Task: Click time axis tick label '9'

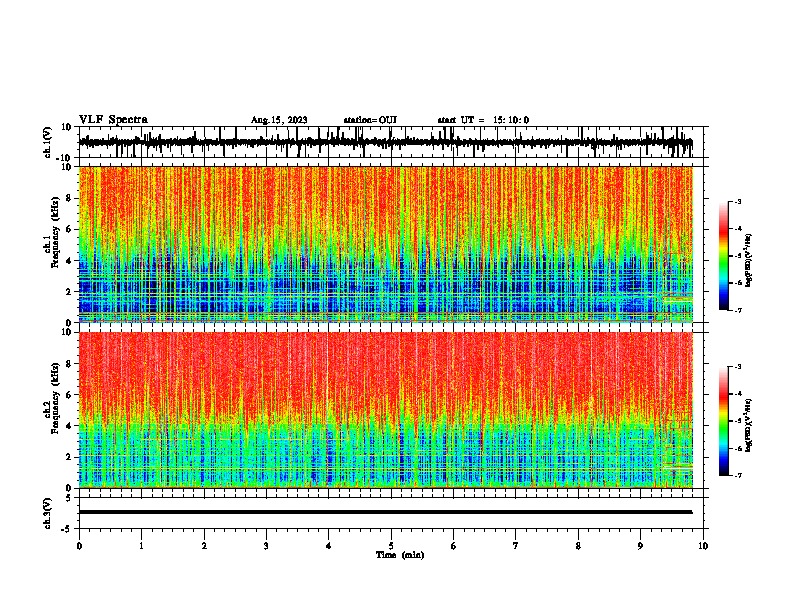Action: tap(640, 546)
